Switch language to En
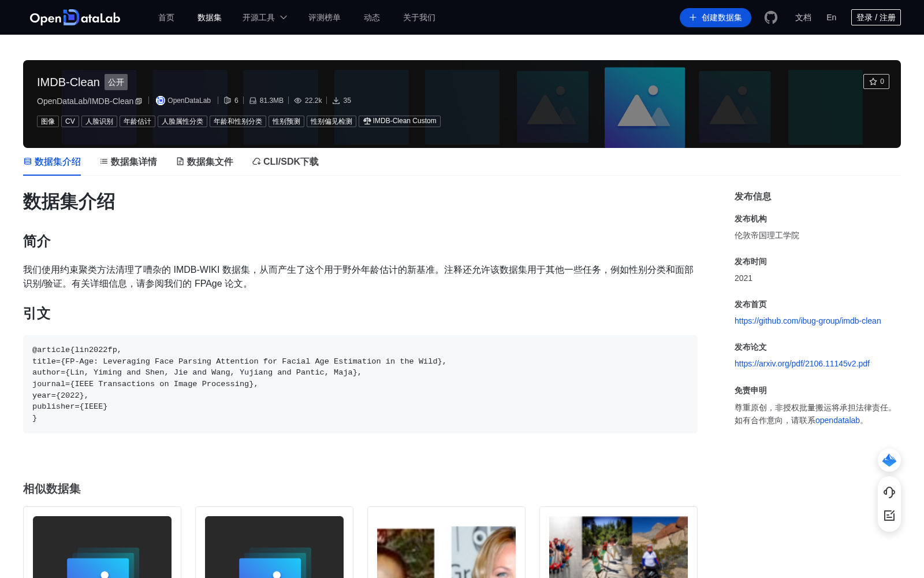Viewport: 924px width, 578px height. coord(832,17)
